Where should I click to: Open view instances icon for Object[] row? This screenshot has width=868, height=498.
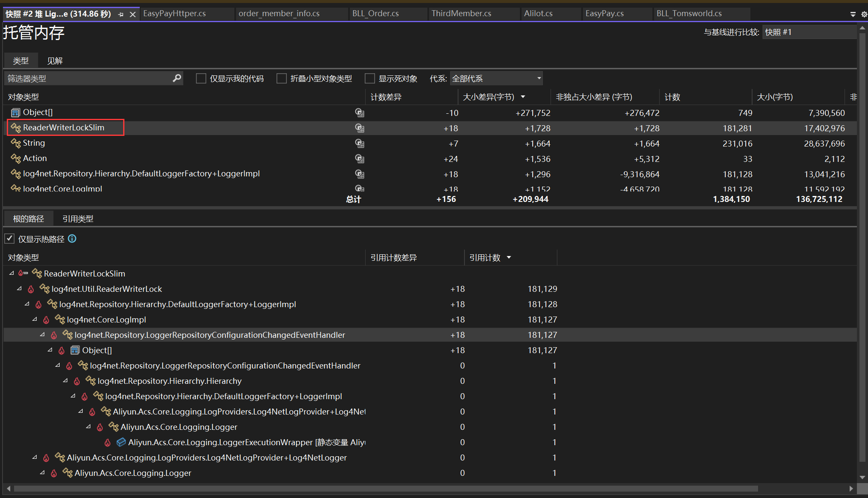[x=360, y=113]
